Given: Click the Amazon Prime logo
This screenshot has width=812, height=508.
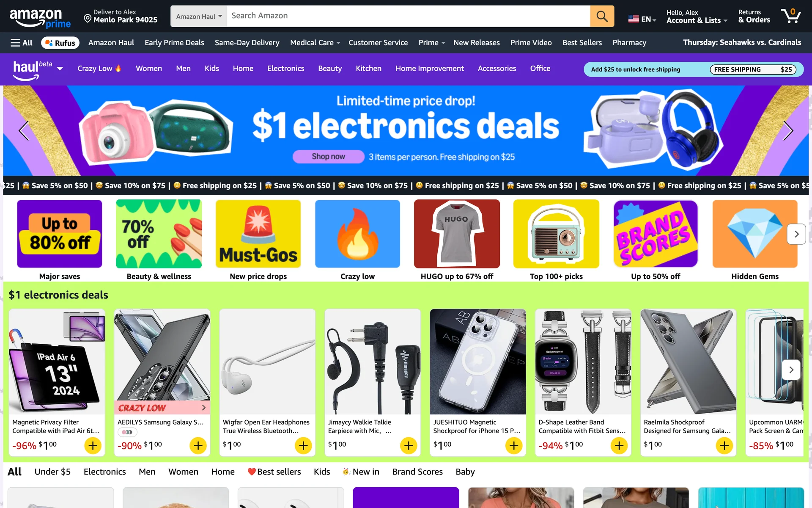Looking at the screenshot, I should [x=40, y=18].
